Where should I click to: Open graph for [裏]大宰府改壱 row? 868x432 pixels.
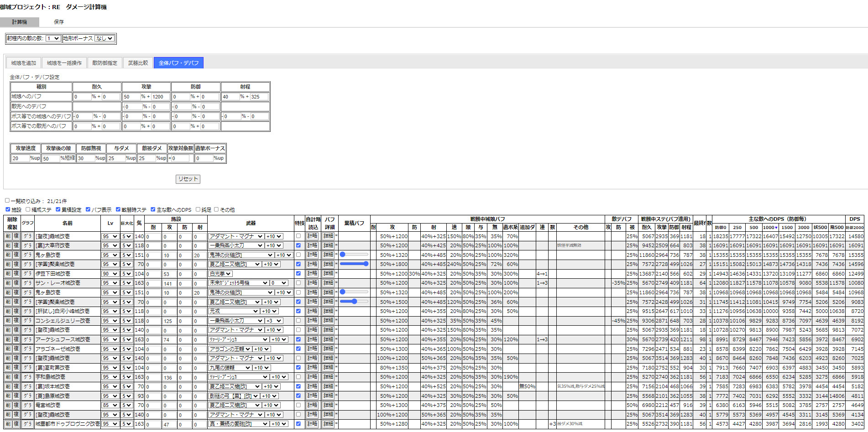(27, 245)
